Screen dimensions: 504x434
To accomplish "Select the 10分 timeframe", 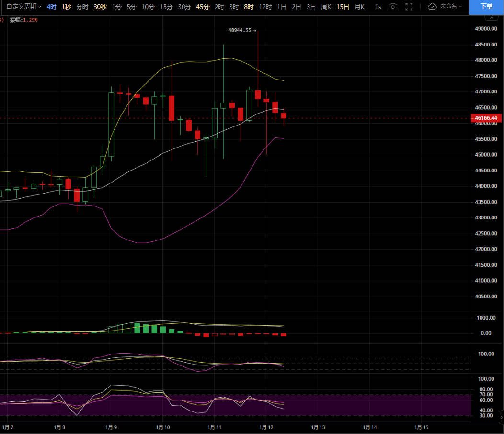I will pyautogui.click(x=148, y=7).
